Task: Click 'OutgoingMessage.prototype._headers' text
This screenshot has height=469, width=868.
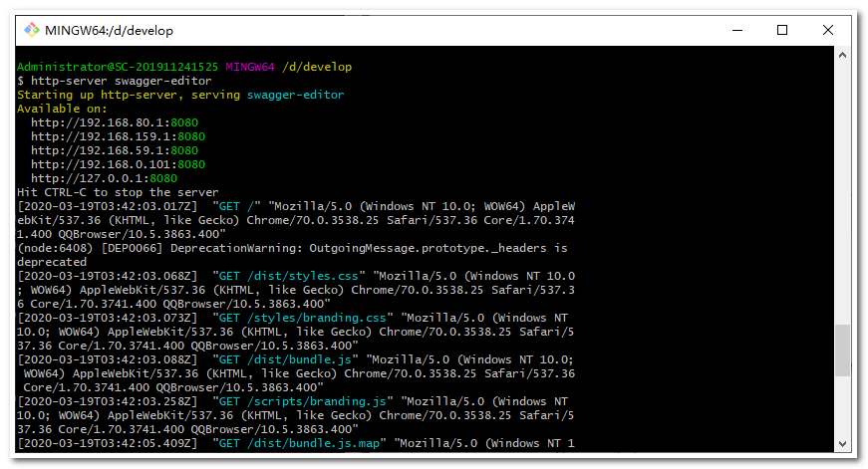Action: (428, 248)
